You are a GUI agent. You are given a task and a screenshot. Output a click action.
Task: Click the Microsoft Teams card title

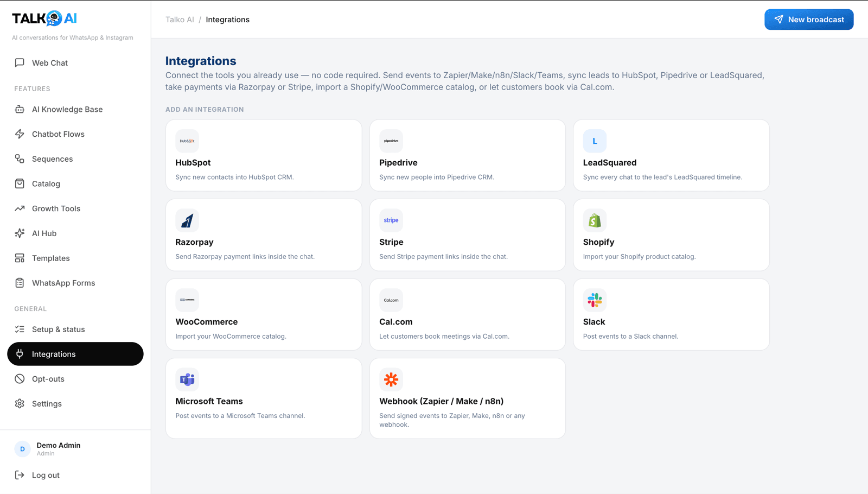(209, 401)
